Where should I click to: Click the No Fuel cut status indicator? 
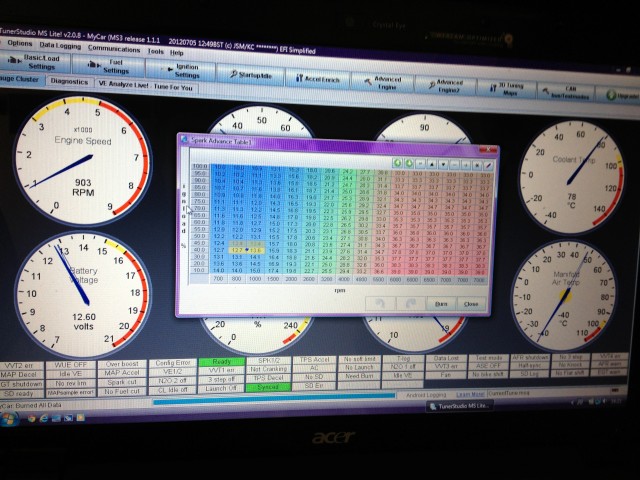point(122,391)
